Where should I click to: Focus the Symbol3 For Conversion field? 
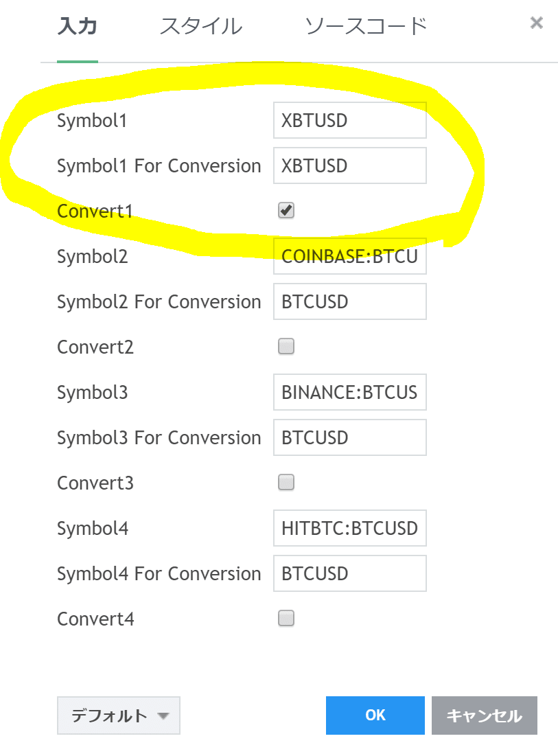tap(349, 438)
